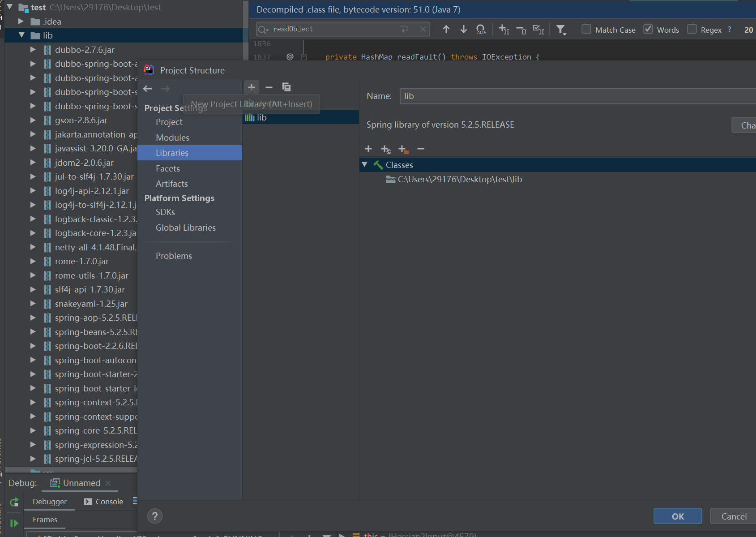Click the Regex help question mark
Viewport: 756px width, 537px height.
730,30
